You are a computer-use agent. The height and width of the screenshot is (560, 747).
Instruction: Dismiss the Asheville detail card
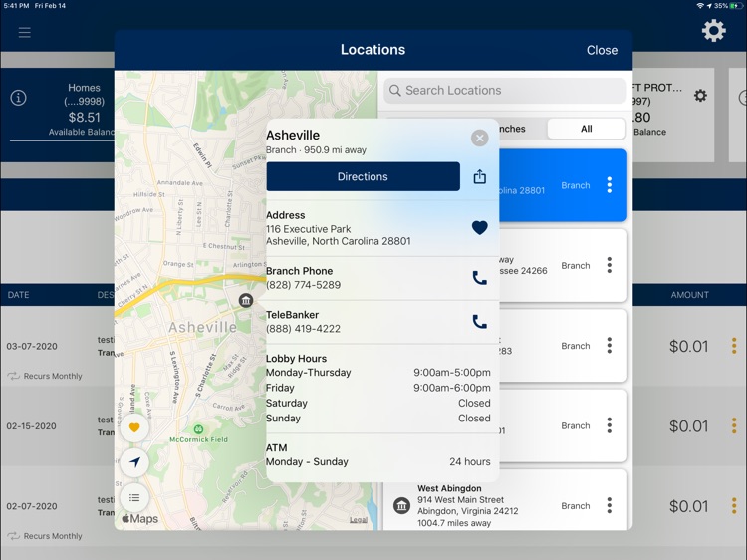coord(479,139)
